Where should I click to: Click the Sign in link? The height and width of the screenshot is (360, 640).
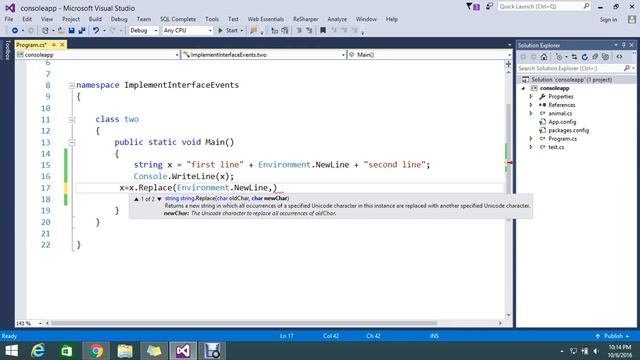[x=608, y=20]
